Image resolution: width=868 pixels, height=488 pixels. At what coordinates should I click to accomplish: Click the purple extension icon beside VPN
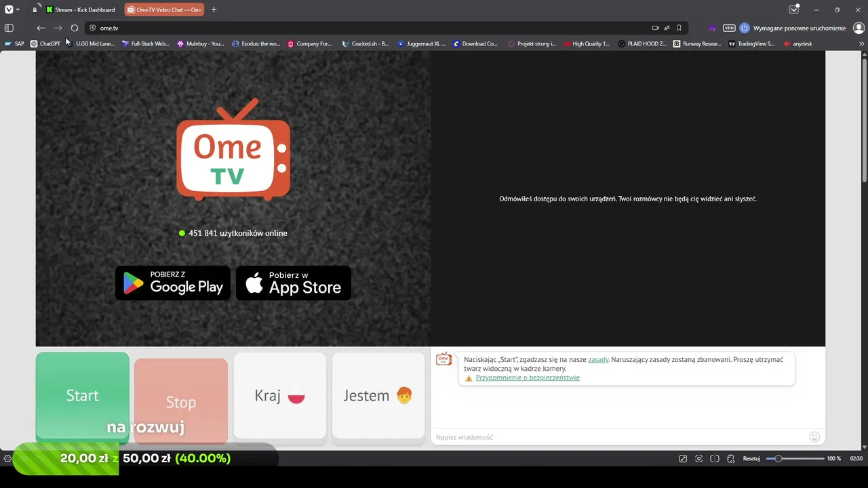[713, 28]
